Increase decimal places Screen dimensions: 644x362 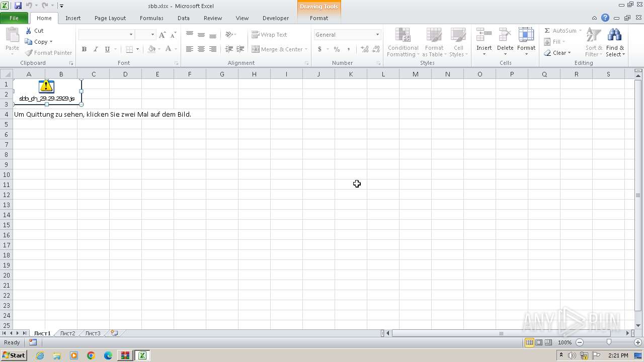pyautogui.click(x=365, y=49)
